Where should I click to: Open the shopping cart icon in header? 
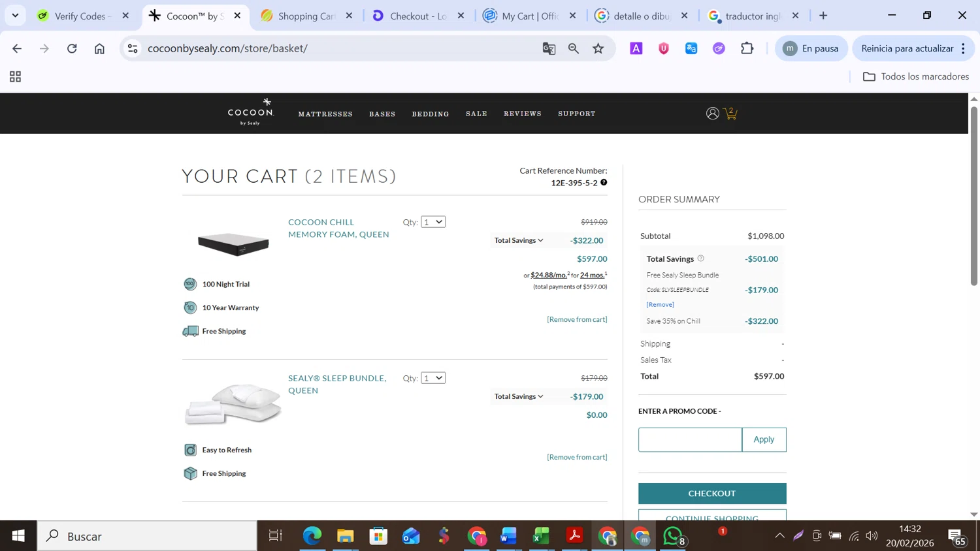(730, 114)
